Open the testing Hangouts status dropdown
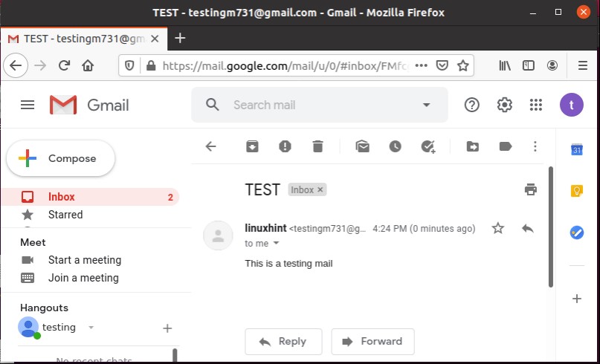 coord(91,328)
